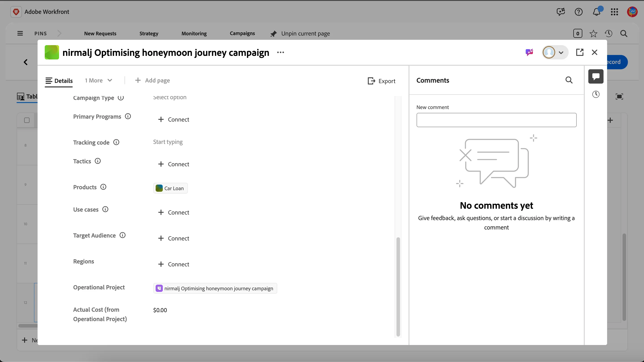The image size is (644, 362).
Task: Open record in new tab icon
Action: point(580,52)
